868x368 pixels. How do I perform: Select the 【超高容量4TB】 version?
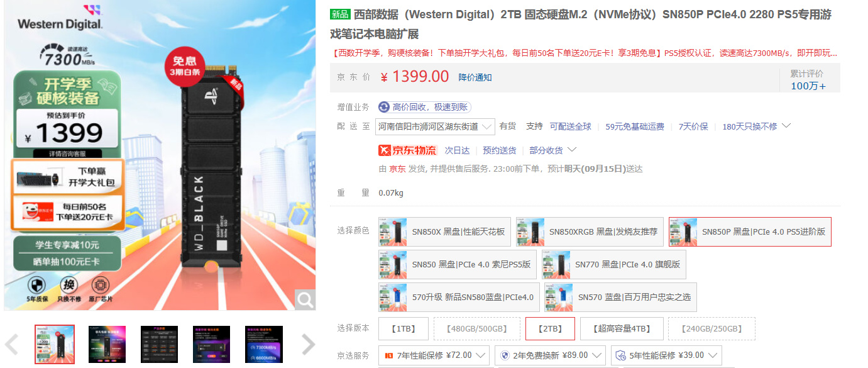[621, 328]
